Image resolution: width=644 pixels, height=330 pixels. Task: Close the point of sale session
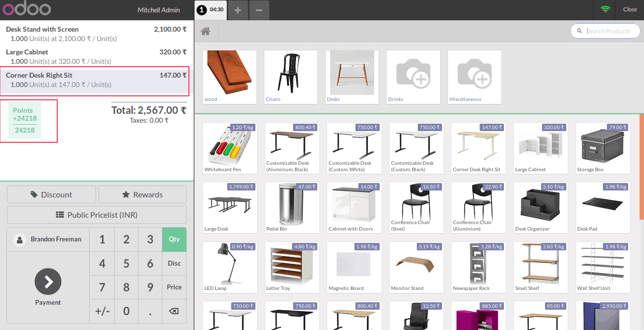click(630, 9)
